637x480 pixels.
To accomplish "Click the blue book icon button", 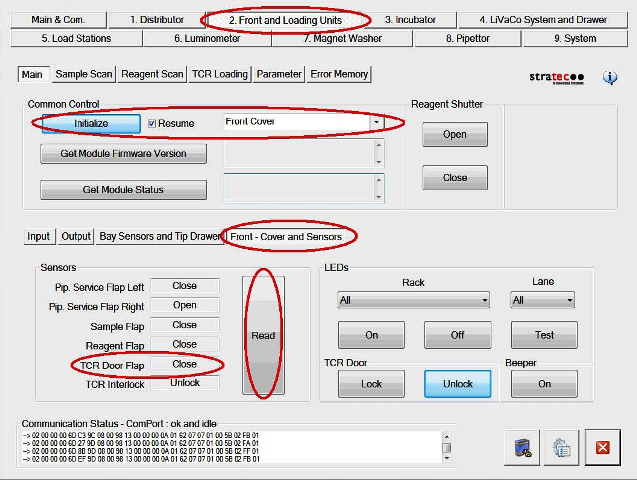I will [x=522, y=447].
